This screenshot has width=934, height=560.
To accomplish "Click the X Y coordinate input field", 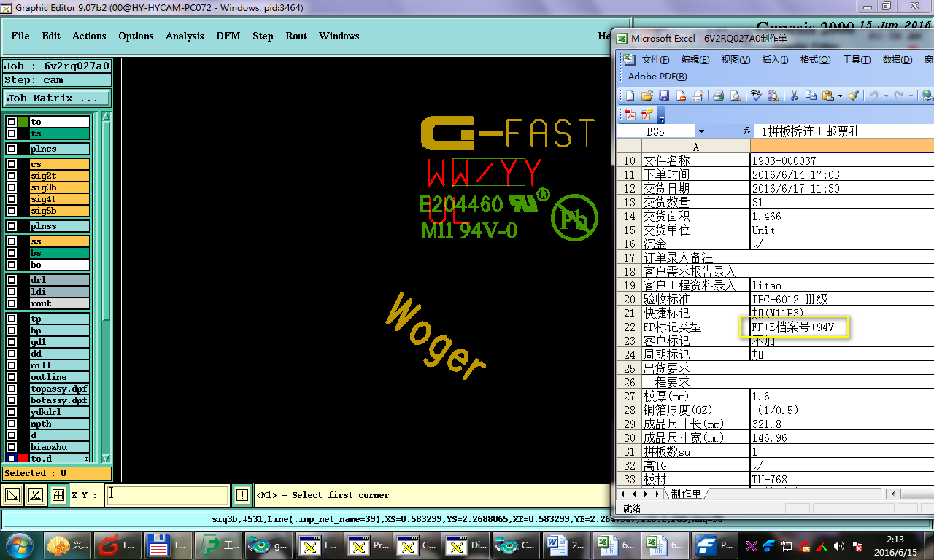I will (x=167, y=495).
